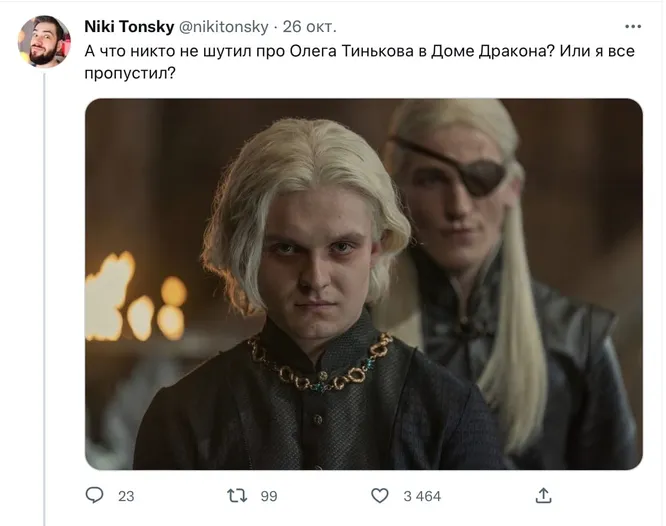666x526 pixels.
Task: Click the 3 464 likes count
Action: click(x=422, y=496)
